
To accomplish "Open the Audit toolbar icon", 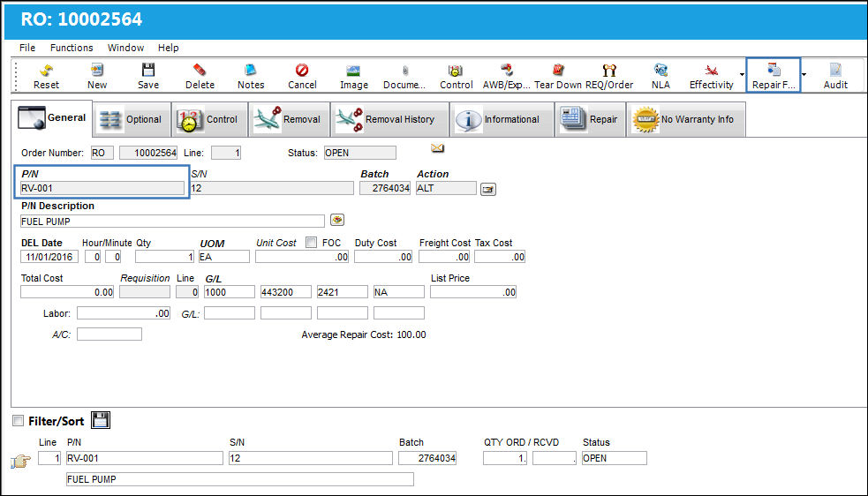I will [x=835, y=71].
